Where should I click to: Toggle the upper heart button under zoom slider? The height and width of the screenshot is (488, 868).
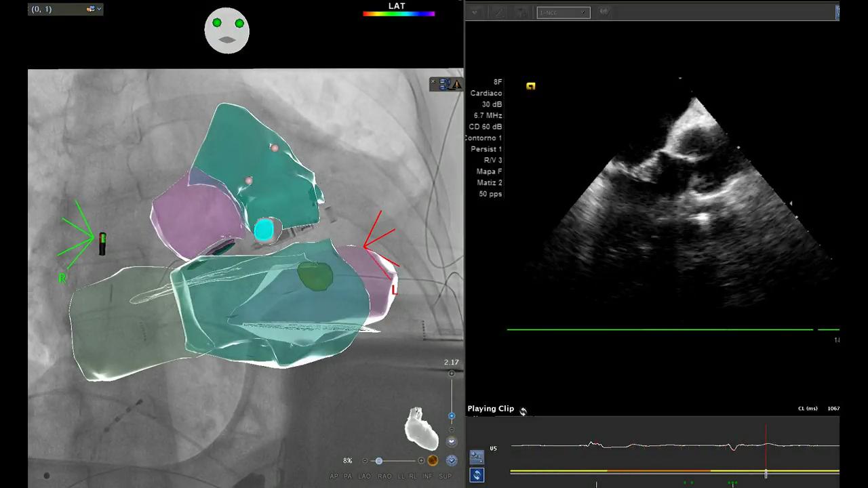coord(452,442)
